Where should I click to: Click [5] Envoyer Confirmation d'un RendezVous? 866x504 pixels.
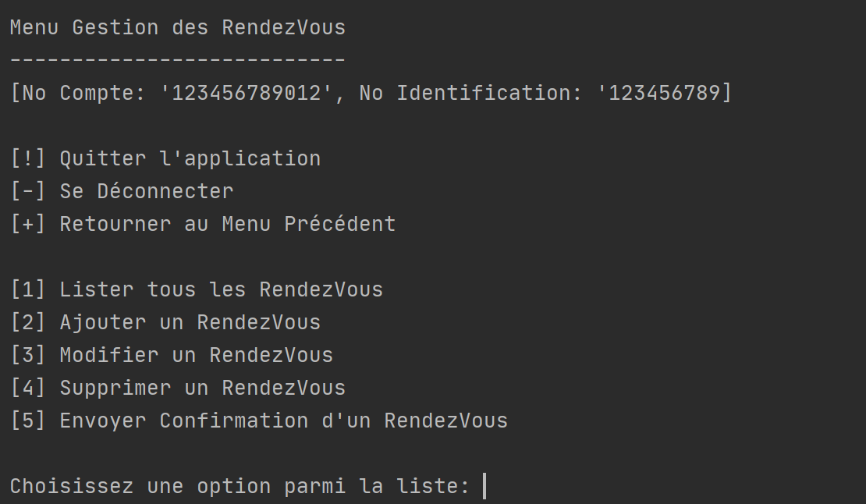[x=259, y=421]
